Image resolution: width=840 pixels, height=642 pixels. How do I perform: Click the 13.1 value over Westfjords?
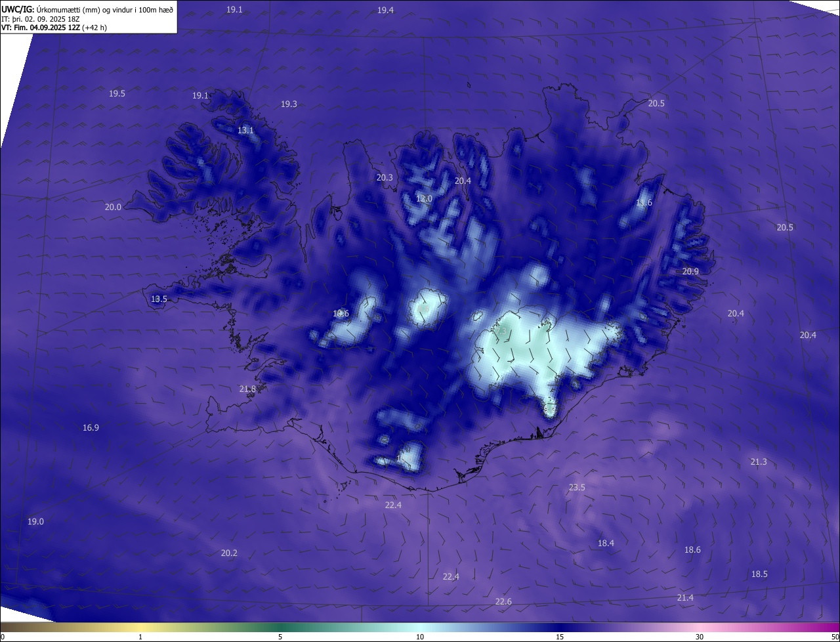(245, 131)
